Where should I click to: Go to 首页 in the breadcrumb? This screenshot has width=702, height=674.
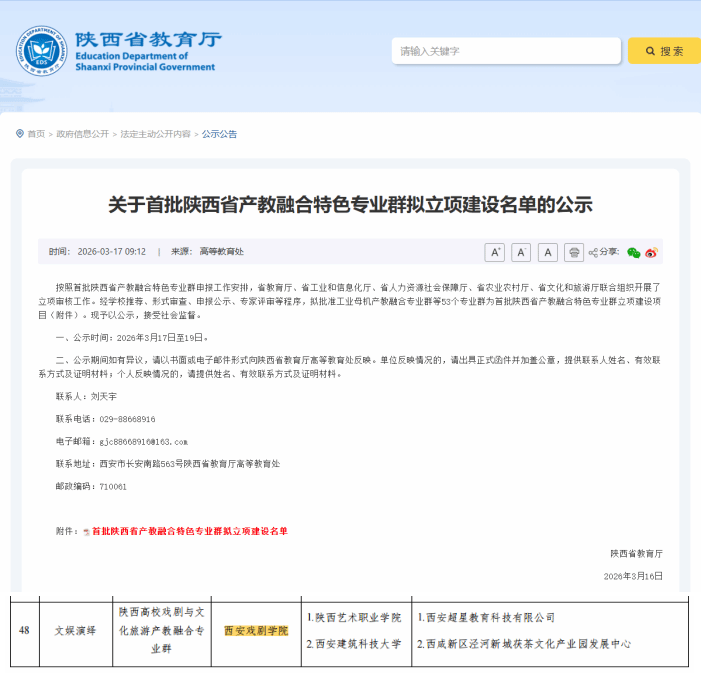(x=36, y=134)
